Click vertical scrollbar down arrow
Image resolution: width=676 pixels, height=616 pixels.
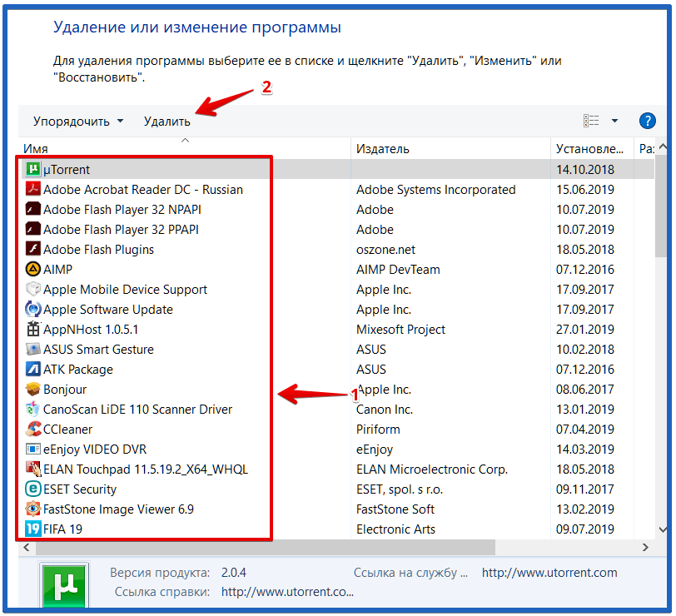[663, 529]
